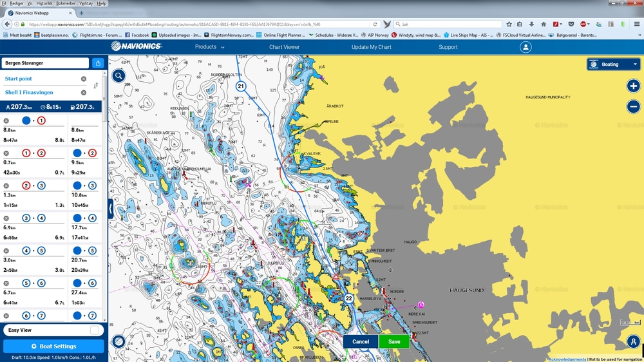Open the Support page

(448, 47)
